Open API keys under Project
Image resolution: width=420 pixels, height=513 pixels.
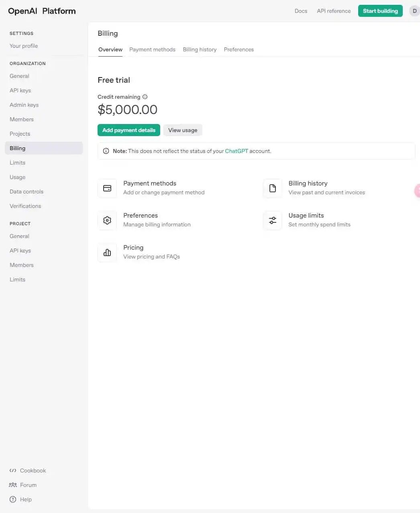(x=20, y=250)
